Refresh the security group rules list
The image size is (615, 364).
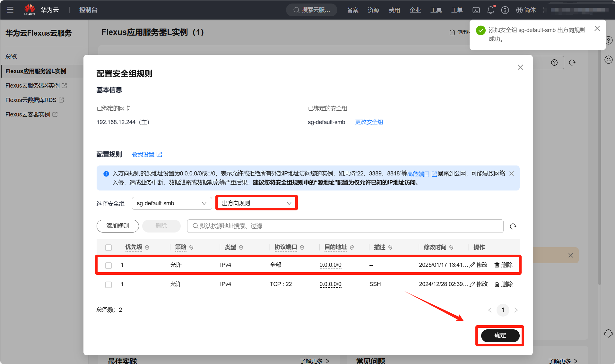tap(513, 226)
